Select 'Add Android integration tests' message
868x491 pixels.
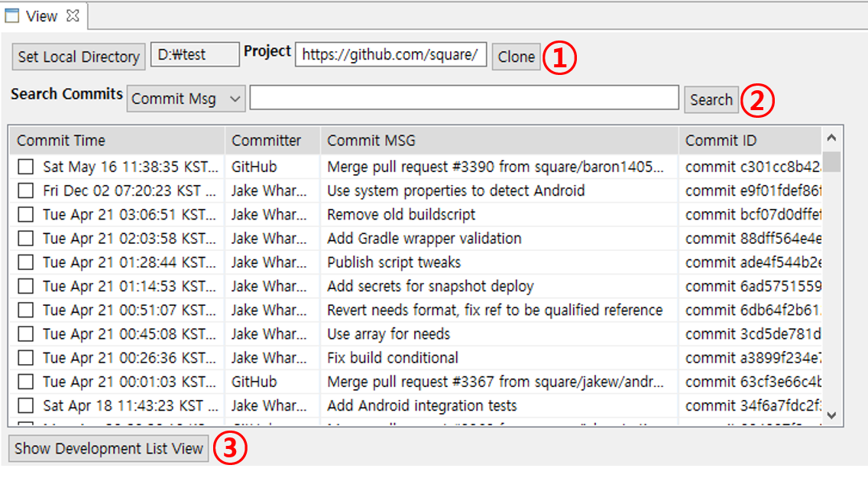click(421, 405)
